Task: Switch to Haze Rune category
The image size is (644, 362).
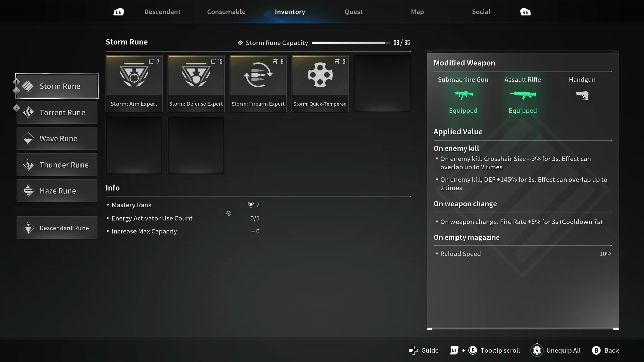Action: (57, 191)
